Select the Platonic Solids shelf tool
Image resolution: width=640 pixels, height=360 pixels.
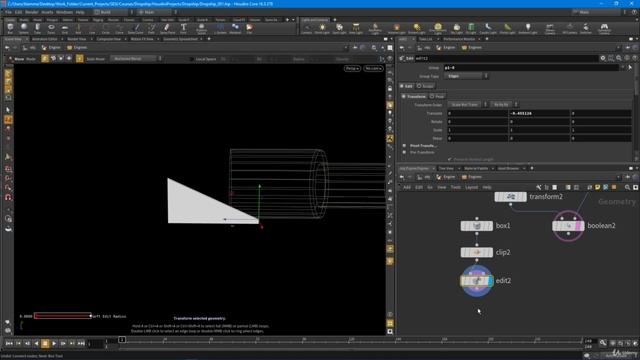click(201, 29)
